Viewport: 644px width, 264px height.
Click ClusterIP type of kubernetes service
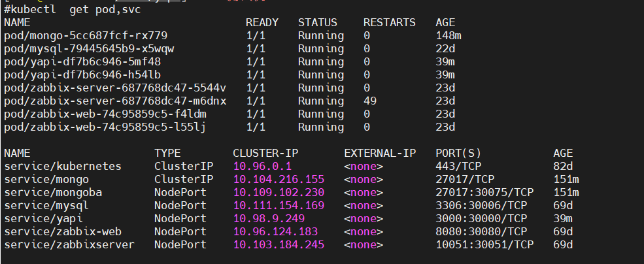[184, 167]
